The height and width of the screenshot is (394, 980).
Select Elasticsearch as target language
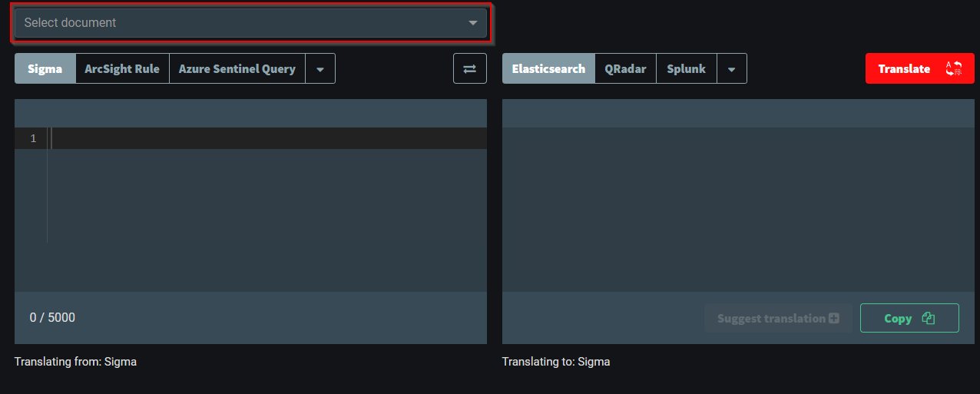point(548,69)
